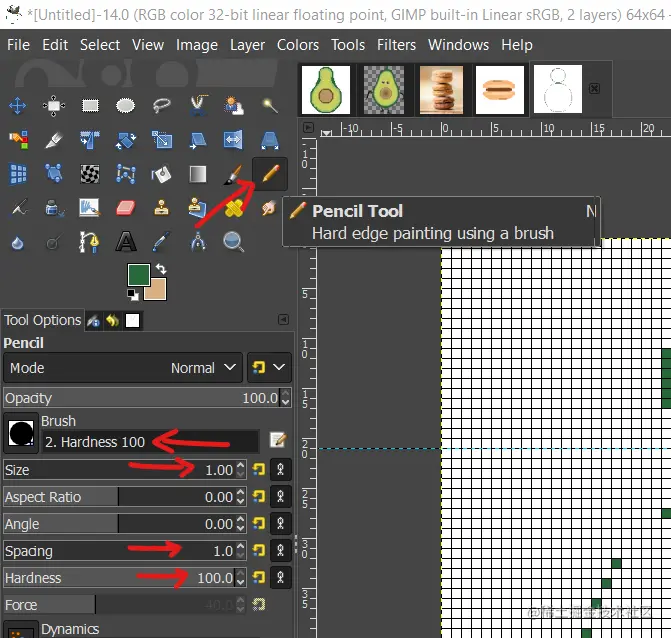
Task: Toggle Aspect Ratio link to brush default
Action: click(280, 497)
